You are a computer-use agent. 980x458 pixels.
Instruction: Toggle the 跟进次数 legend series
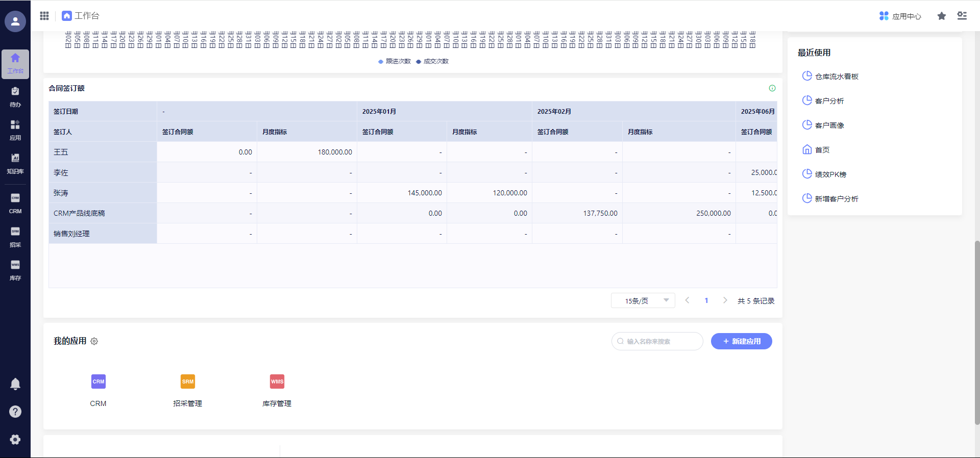pyautogui.click(x=395, y=61)
